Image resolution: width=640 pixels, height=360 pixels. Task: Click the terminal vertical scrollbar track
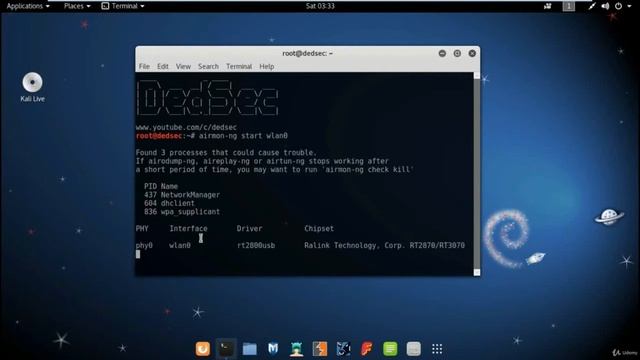tap(477, 173)
